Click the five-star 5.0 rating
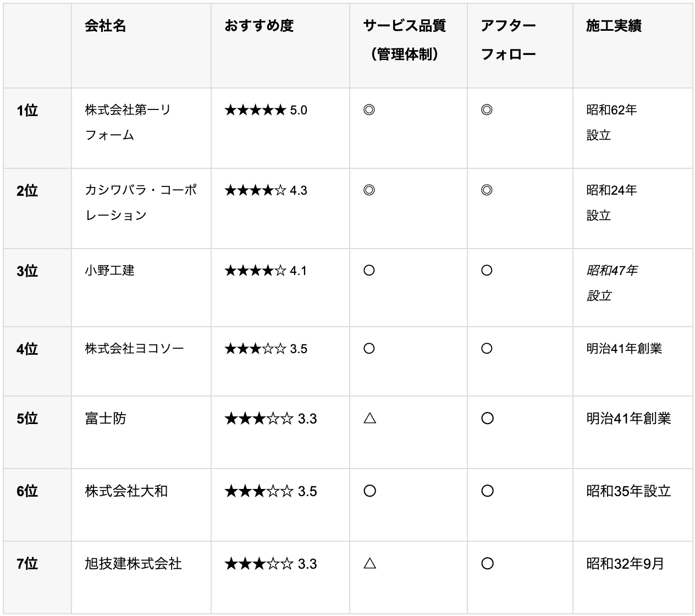The height and width of the screenshot is (616, 695). coord(266,110)
